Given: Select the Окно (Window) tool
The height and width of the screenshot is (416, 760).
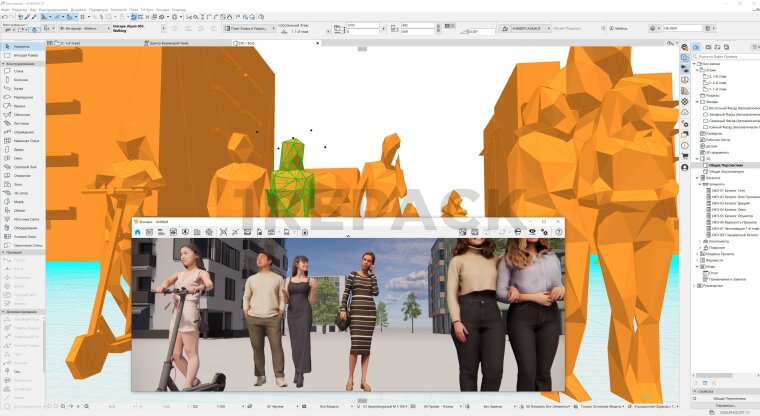Looking at the screenshot, I should [x=19, y=158].
